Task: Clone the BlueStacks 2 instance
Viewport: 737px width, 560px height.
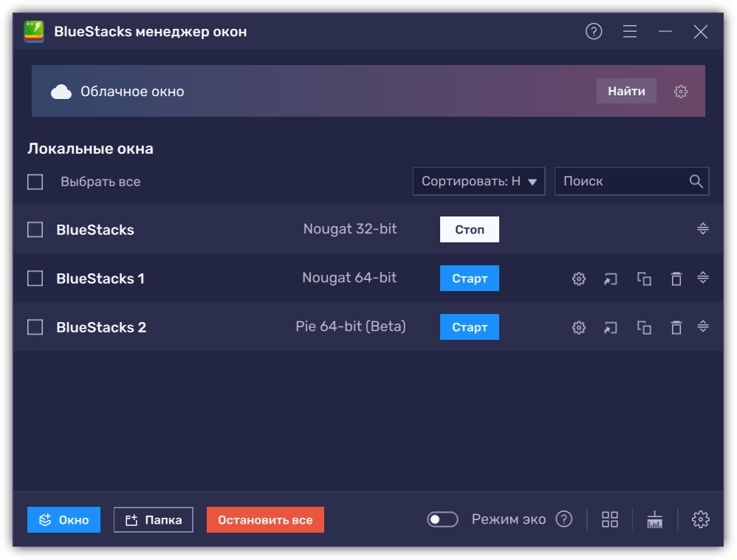Action: 644,327
